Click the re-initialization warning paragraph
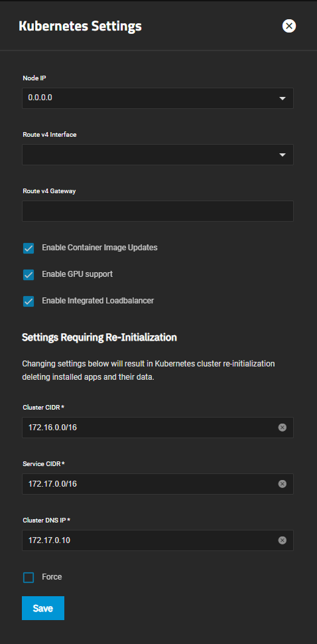 click(x=149, y=370)
